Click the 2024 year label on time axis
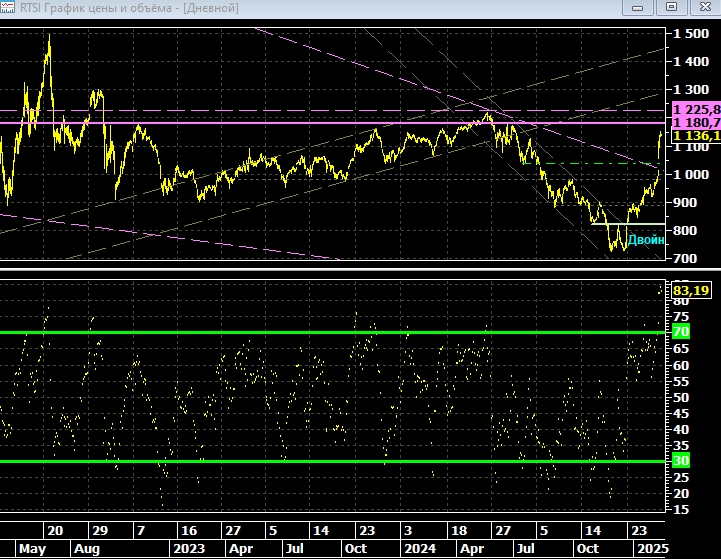This screenshot has height=560, width=721. coord(420,549)
